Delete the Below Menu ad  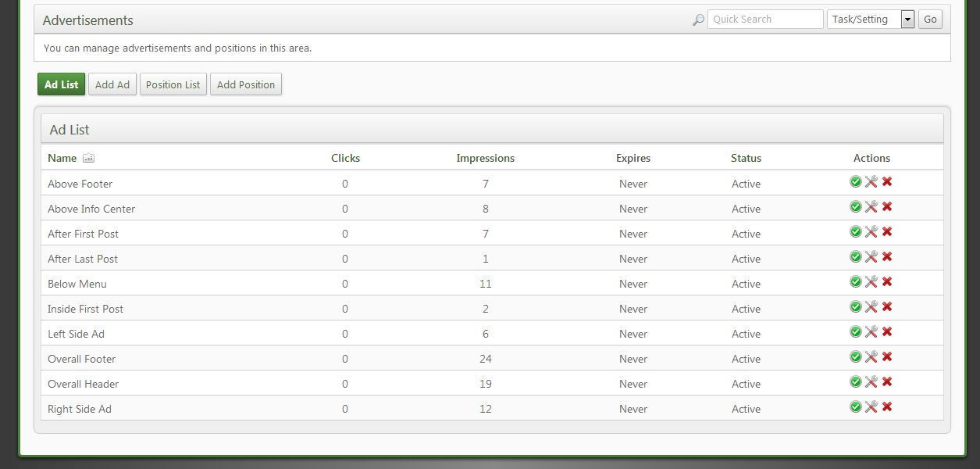(887, 281)
